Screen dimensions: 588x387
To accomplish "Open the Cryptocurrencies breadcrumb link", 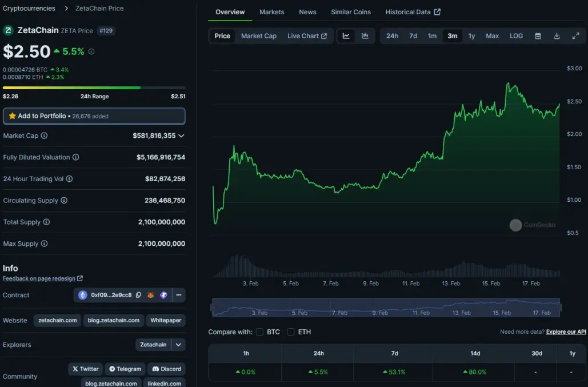I will click(x=29, y=8).
